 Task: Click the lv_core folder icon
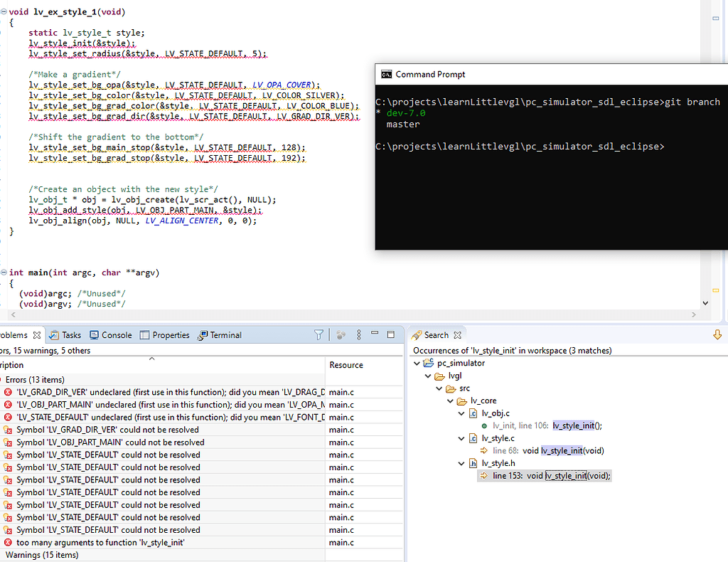pos(462,401)
